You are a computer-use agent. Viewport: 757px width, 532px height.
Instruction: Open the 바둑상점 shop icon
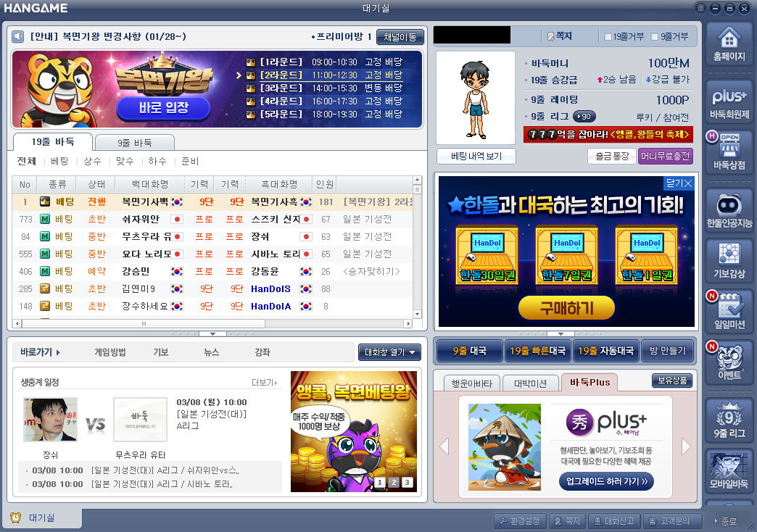tap(729, 153)
